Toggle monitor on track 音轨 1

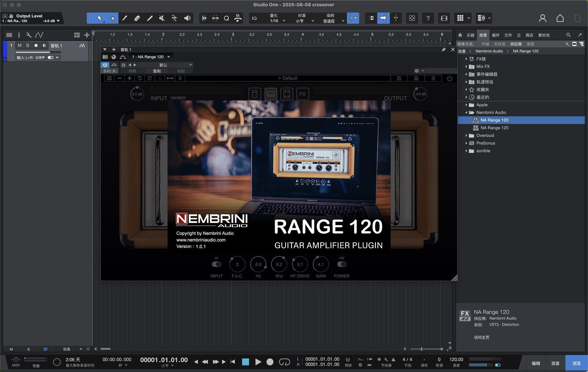click(x=44, y=45)
